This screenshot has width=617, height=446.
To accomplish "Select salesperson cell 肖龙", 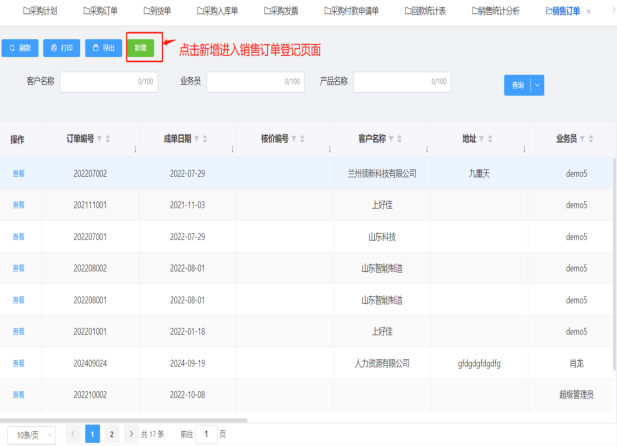I will pos(576,363).
